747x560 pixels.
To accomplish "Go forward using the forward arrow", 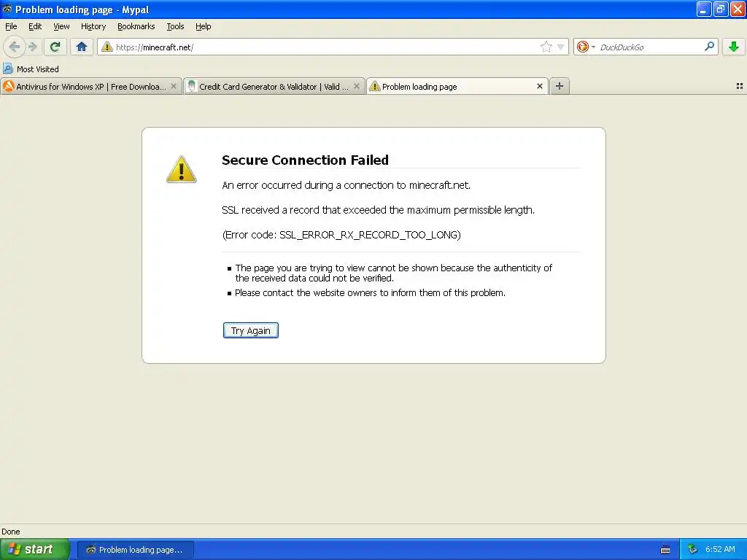I will click(x=32, y=47).
